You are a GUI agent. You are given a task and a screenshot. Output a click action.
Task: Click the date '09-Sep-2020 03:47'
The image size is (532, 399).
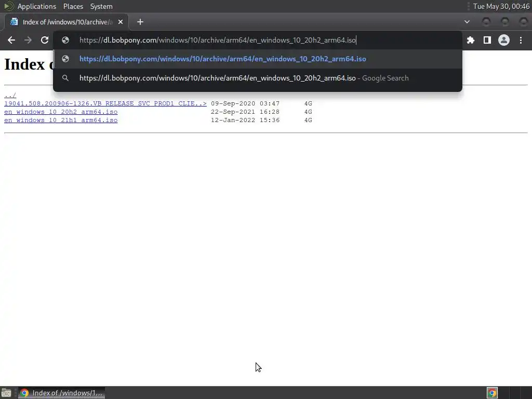click(245, 103)
